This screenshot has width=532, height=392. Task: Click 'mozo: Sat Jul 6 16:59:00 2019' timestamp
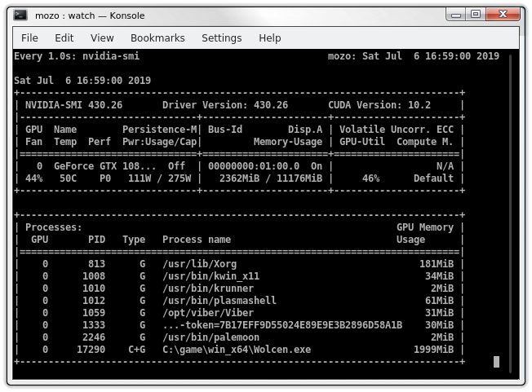pos(414,56)
